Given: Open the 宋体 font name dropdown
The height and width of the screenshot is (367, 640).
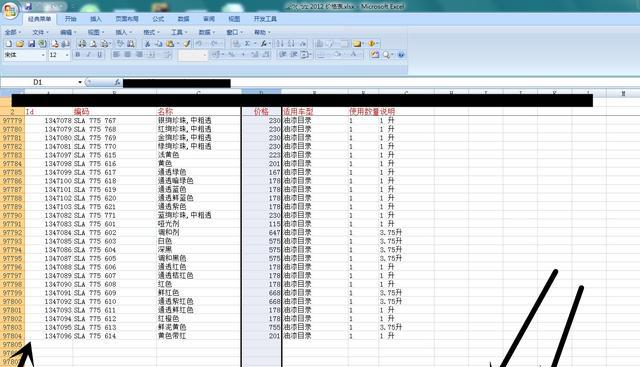Looking at the screenshot, I should coord(43,55).
